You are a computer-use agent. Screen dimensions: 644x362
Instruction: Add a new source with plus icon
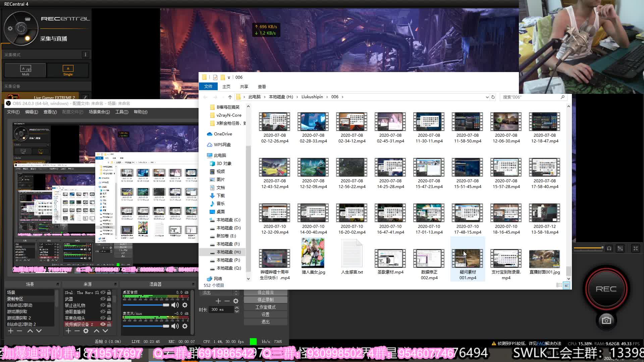pyautogui.click(x=68, y=331)
